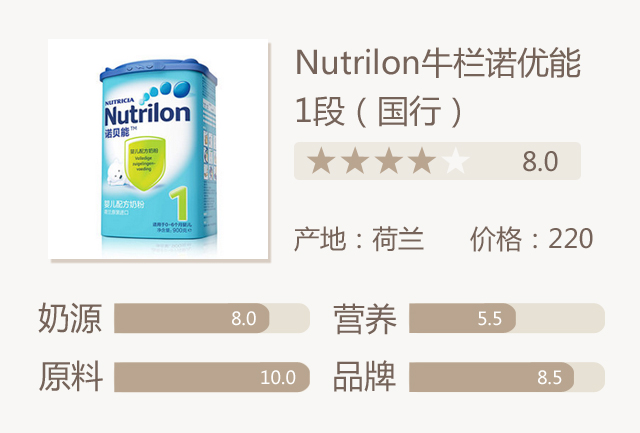Open the Nutrilon牛栏诺优能 1段 product title

pyautogui.click(x=439, y=85)
